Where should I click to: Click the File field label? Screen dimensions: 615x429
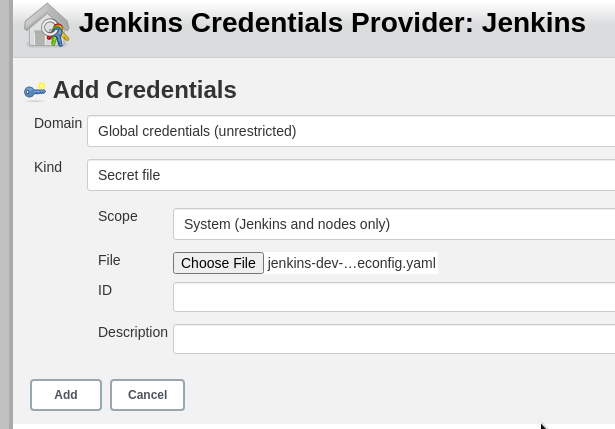[109, 260]
